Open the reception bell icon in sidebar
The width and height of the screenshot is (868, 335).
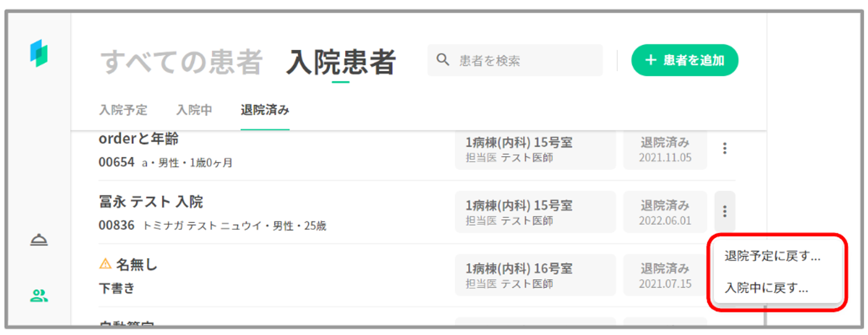(39, 240)
